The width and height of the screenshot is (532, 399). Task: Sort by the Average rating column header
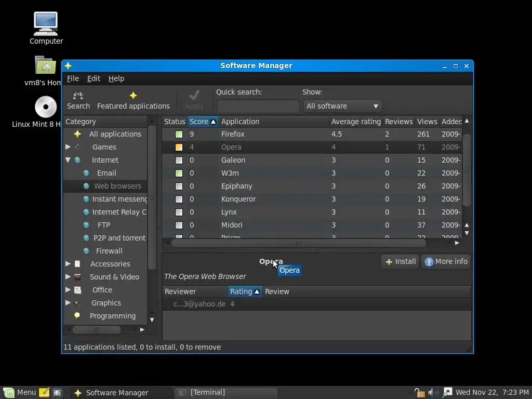coord(356,122)
